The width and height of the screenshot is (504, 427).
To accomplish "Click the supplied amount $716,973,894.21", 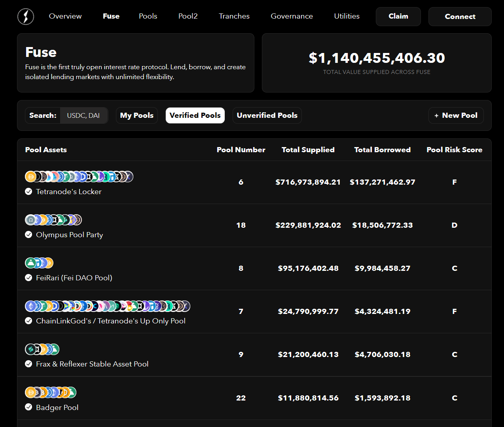I will [308, 182].
